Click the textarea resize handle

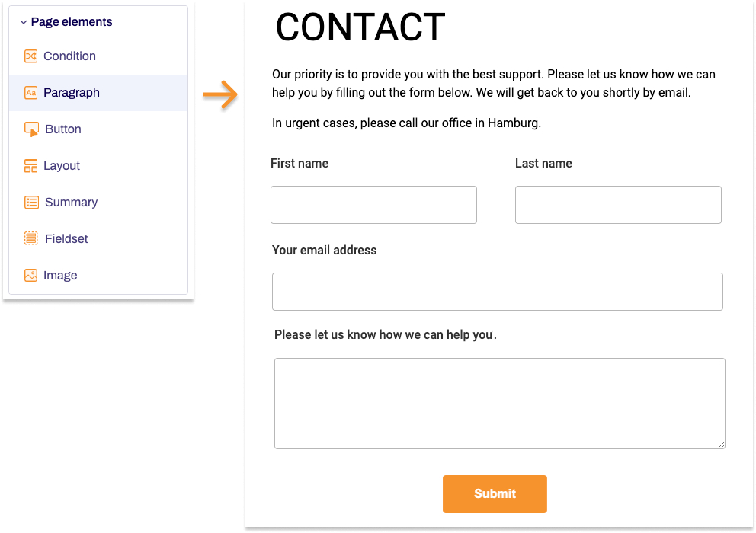[x=722, y=445]
